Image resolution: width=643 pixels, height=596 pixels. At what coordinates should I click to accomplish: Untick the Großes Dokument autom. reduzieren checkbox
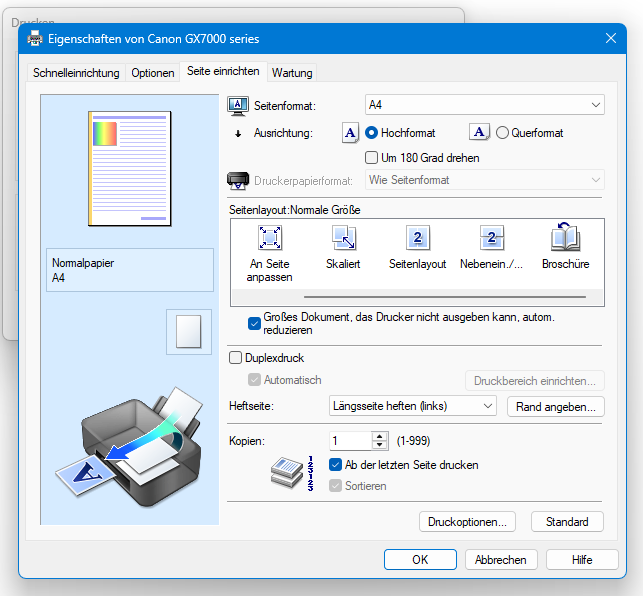tap(254, 324)
